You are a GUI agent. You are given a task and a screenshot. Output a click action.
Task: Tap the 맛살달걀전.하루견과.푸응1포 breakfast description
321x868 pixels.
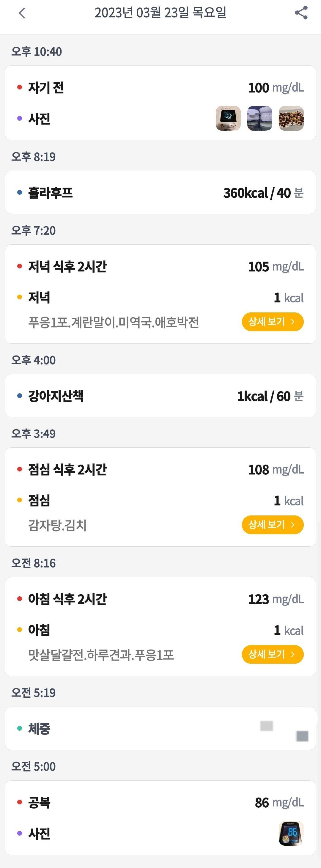coord(101,655)
